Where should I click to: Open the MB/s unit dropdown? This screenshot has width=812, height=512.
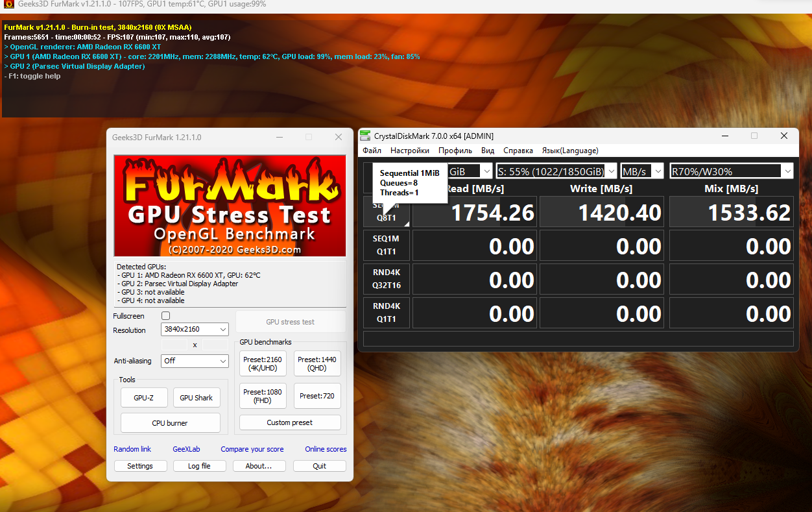(642, 171)
